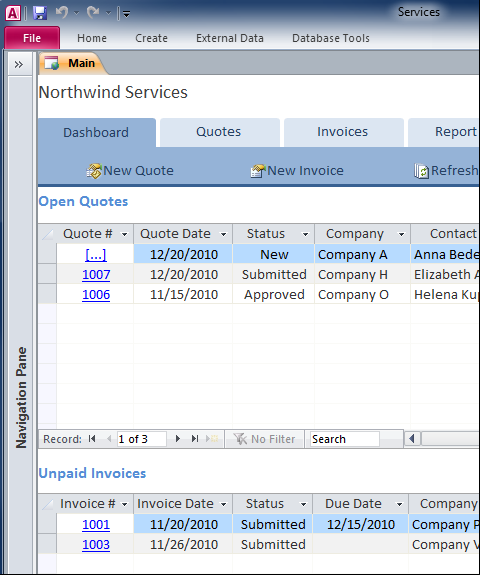Open the Customize Quick Access Toolbar arrow
Image resolution: width=480 pixels, height=575 pixels.
(x=127, y=14)
